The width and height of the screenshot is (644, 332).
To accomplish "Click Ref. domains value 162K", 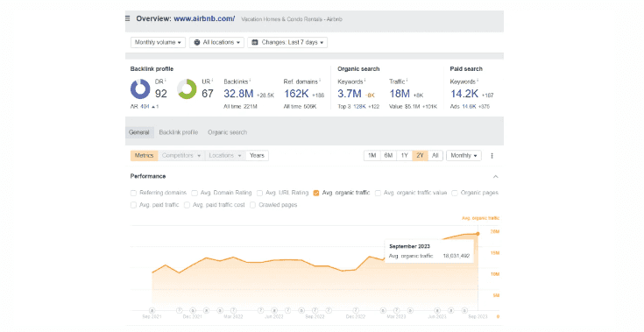I will (296, 94).
